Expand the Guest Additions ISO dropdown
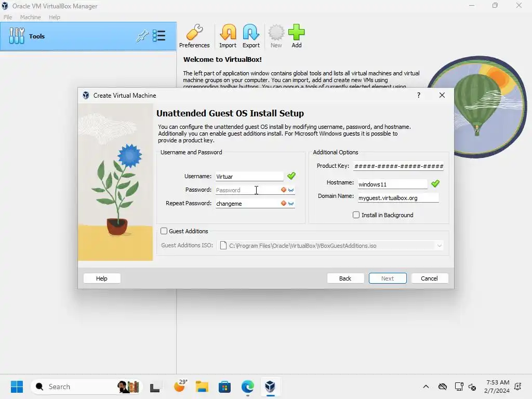Image resolution: width=532 pixels, height=399 pixels. (440, 246)
